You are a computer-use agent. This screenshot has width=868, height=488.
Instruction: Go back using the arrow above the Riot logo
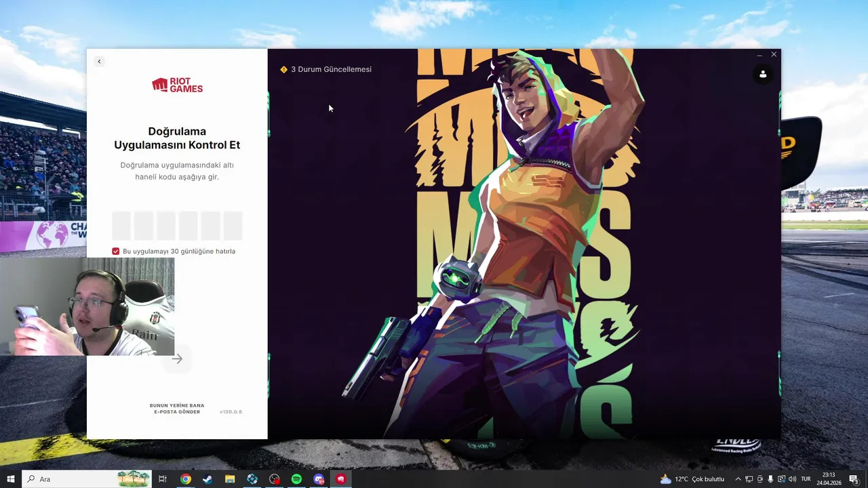pyautogui.click(x=99, y=62)
